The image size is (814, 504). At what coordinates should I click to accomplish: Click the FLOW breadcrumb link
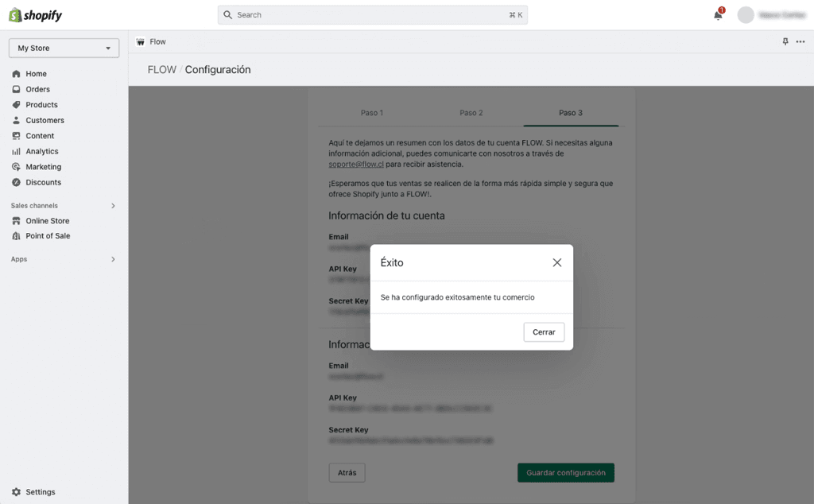162,70
